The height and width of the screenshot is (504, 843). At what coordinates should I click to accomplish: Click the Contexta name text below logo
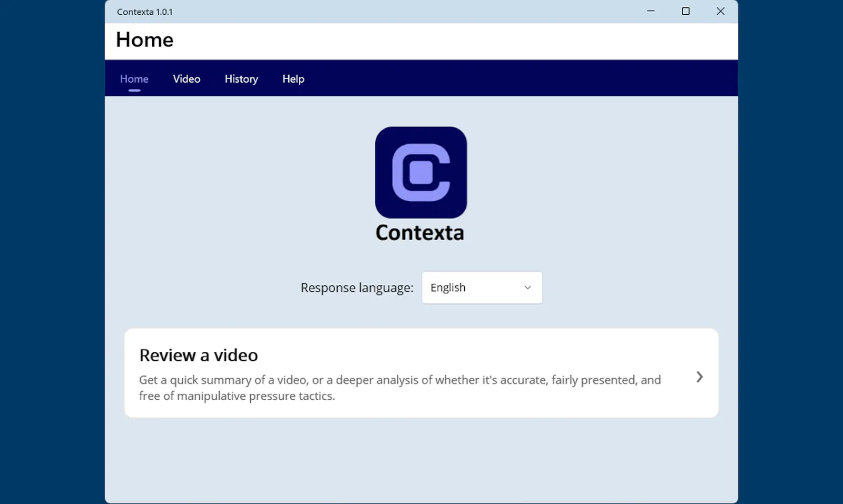pyautogui.click(x=420, y=233)
